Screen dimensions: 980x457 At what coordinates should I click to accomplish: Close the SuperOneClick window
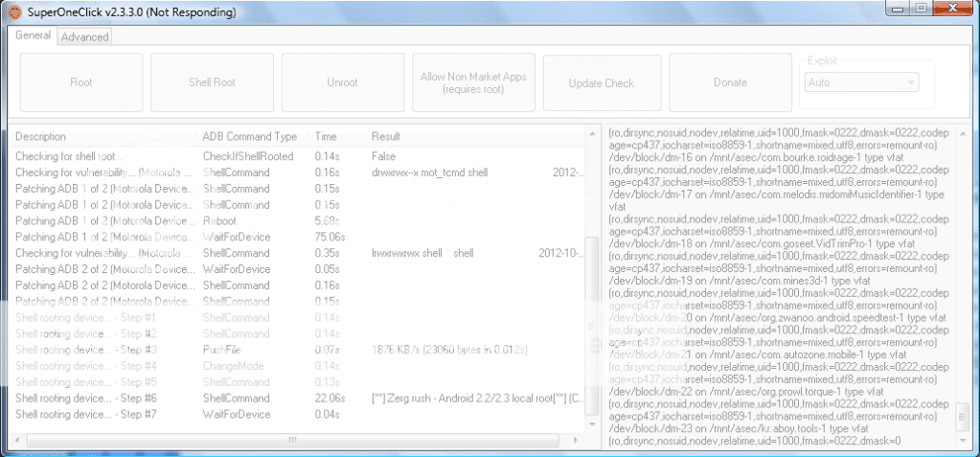[952, 8]
